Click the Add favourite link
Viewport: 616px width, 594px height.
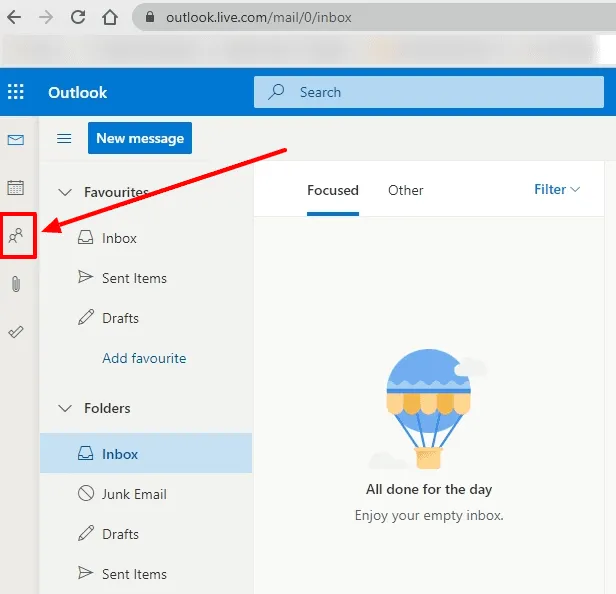coord(144,358)
